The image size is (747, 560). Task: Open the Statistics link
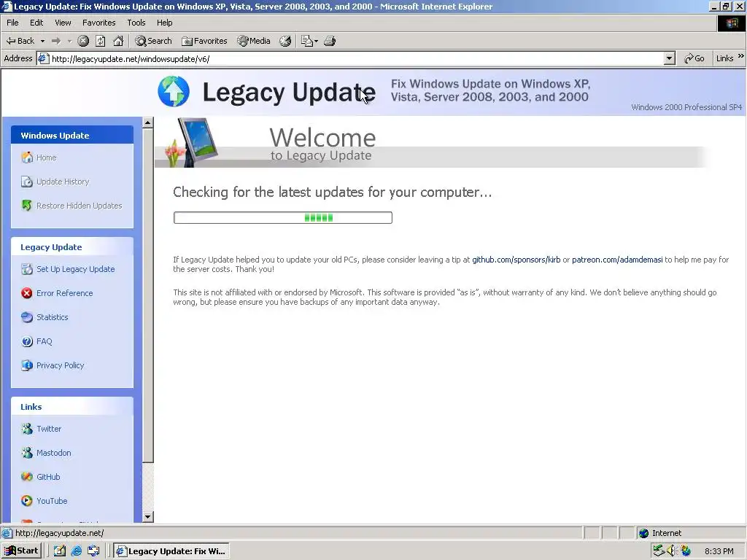tap(53, 317)
